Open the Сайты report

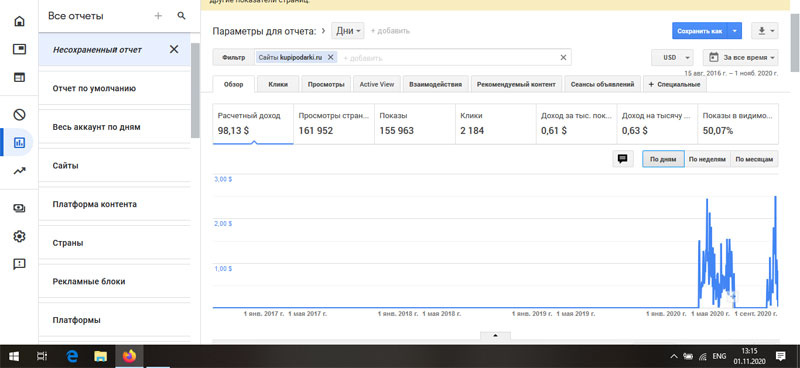pyautogui.click(x=114, y=165)
